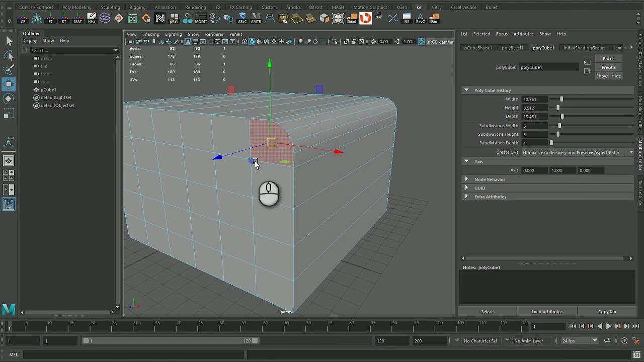Viewport: 644px width, 362px height.
Task: Click the Quad Draw shelf icon
Action: (x=352, y=18)
